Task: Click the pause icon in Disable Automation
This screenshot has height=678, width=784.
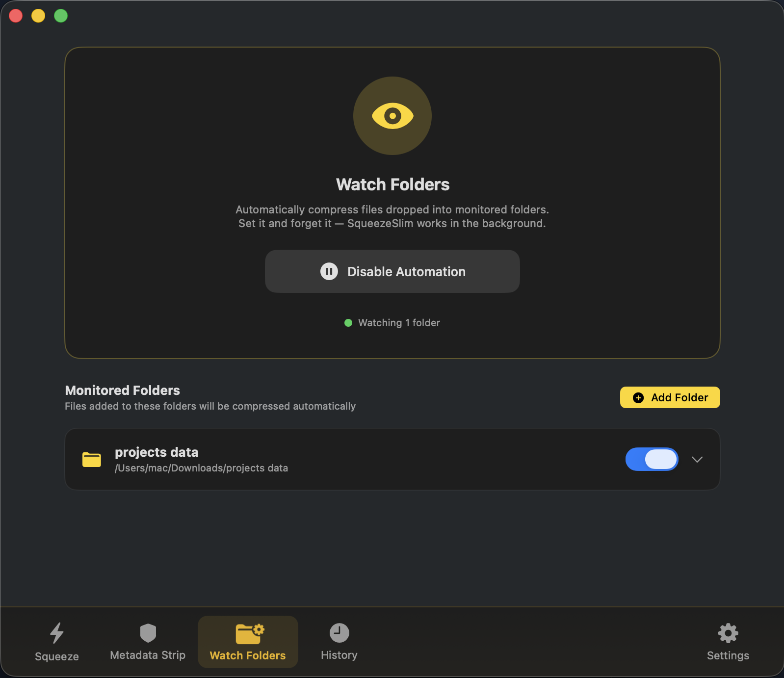Action: 329,271
